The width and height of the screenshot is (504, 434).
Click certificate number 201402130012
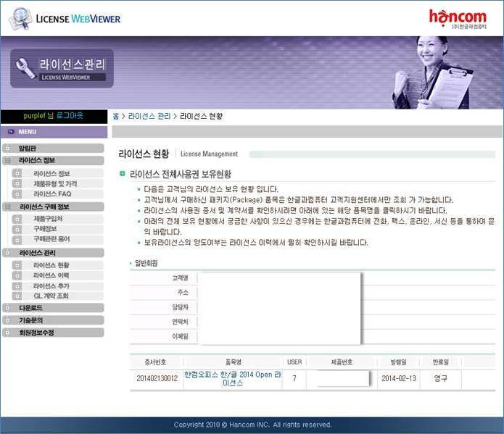click(x=157, y=378)
